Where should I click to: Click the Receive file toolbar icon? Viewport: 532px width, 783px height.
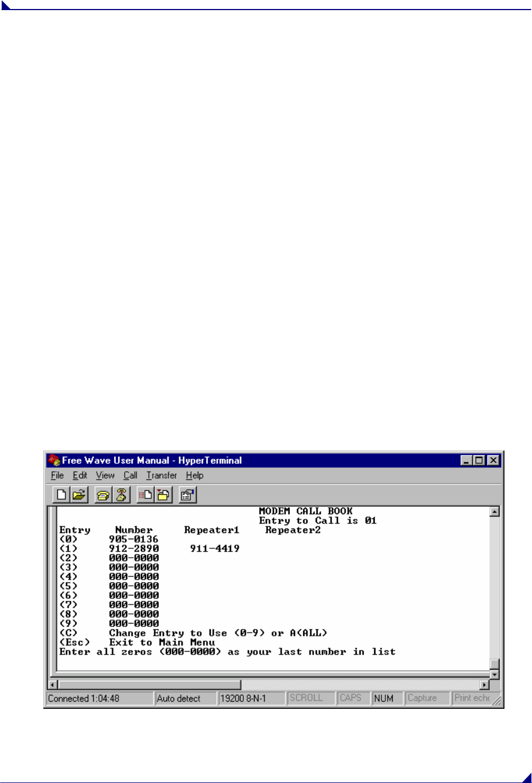pyautogui.click(x=163, y=495)
